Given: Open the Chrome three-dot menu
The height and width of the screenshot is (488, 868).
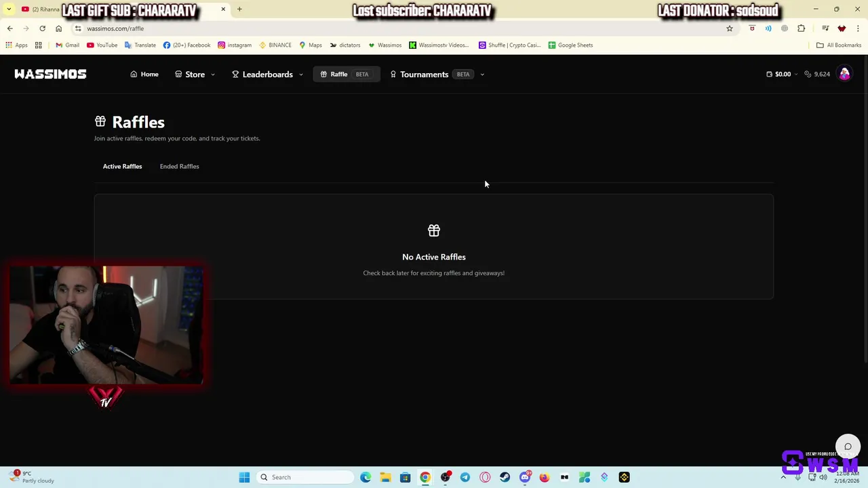Looking at the screenshot, I should coord(859,28).
